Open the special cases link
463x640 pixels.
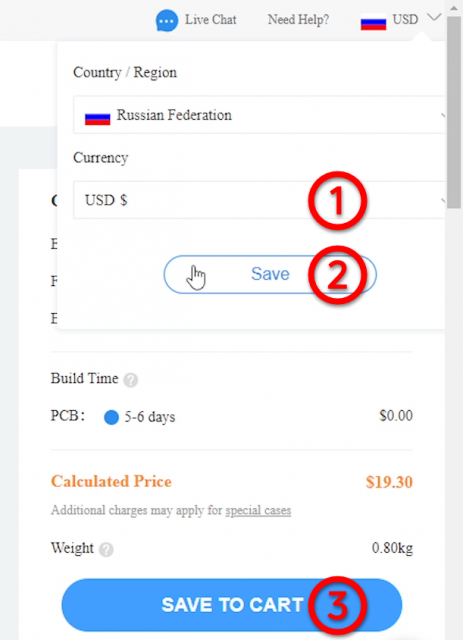click(x=258, y=511)
